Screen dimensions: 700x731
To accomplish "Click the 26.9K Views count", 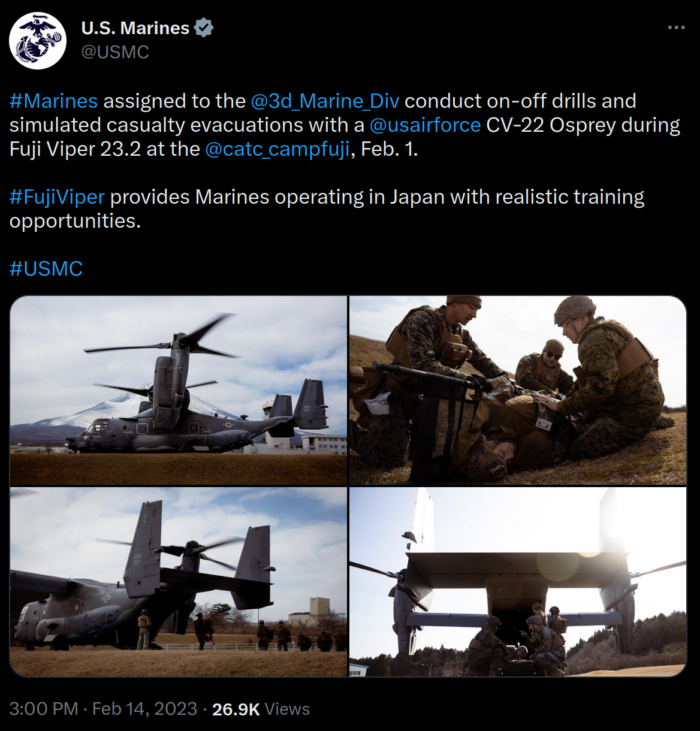I will point(261,709).
